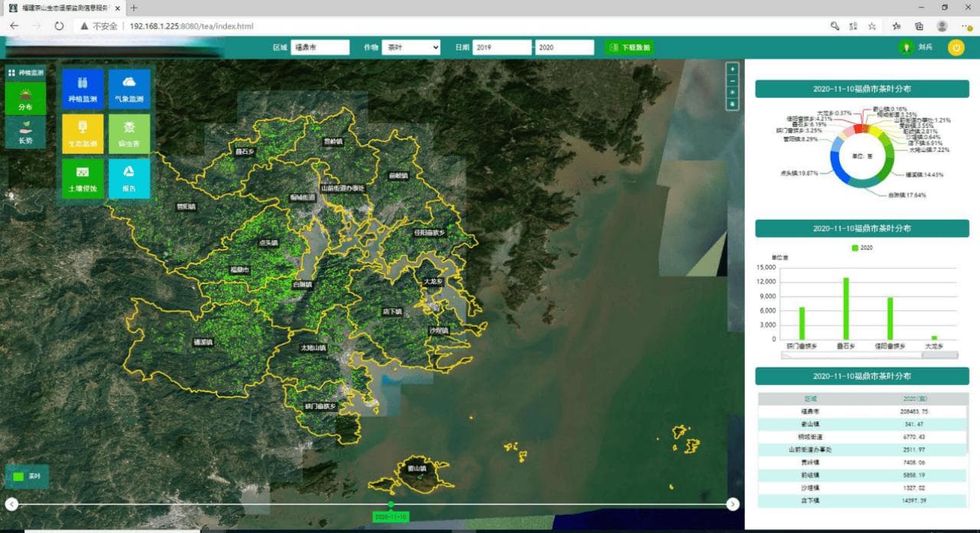Bookmark this page with star icon
980x533 pixels.
pos(872,25)
